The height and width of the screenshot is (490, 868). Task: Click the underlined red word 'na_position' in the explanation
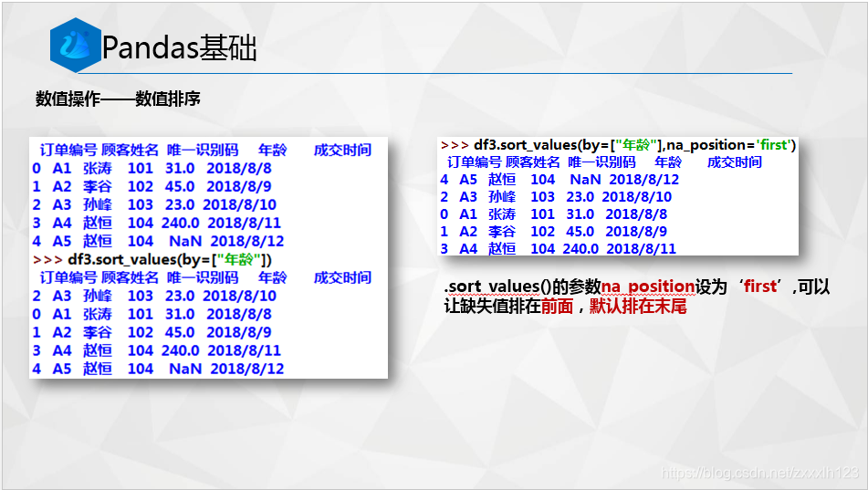tap(648, 287)
